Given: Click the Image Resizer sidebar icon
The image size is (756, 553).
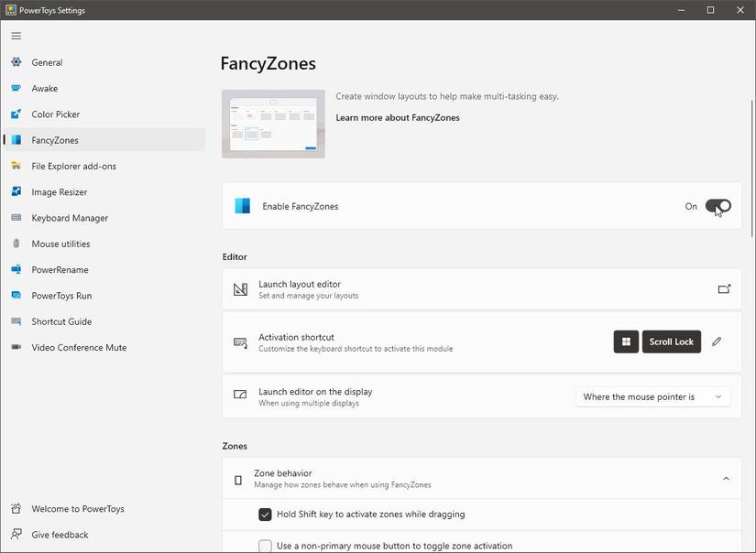Looking at the screenshot, I should click(x=16, y=192).
